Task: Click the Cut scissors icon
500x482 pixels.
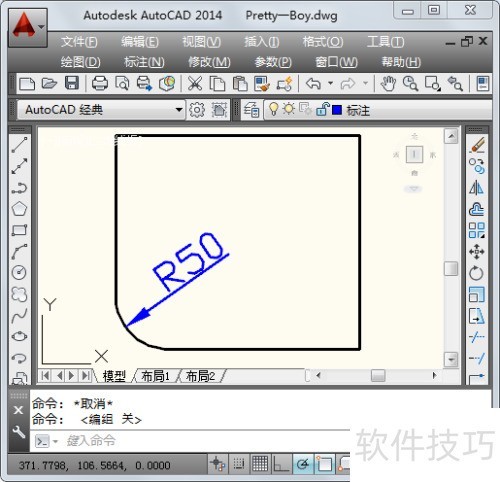Action: pyautogui.click(x=195, y=83)
